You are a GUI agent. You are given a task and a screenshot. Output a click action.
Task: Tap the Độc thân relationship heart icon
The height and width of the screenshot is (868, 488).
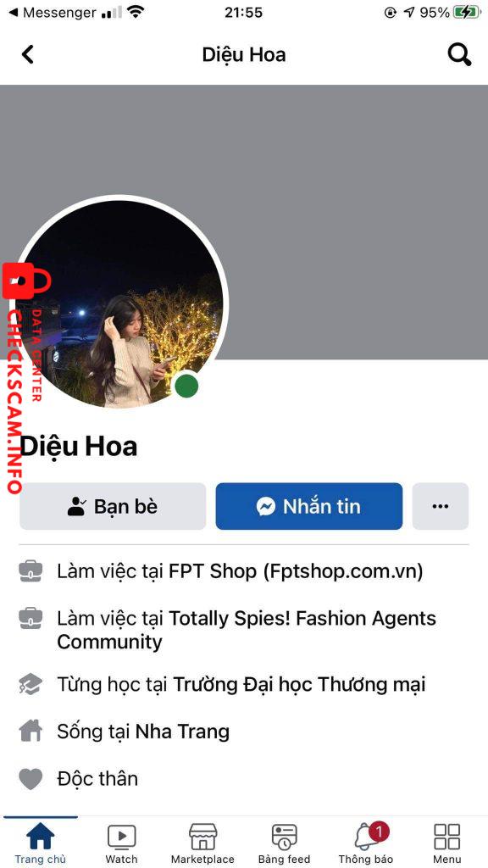tap(30, 779)
